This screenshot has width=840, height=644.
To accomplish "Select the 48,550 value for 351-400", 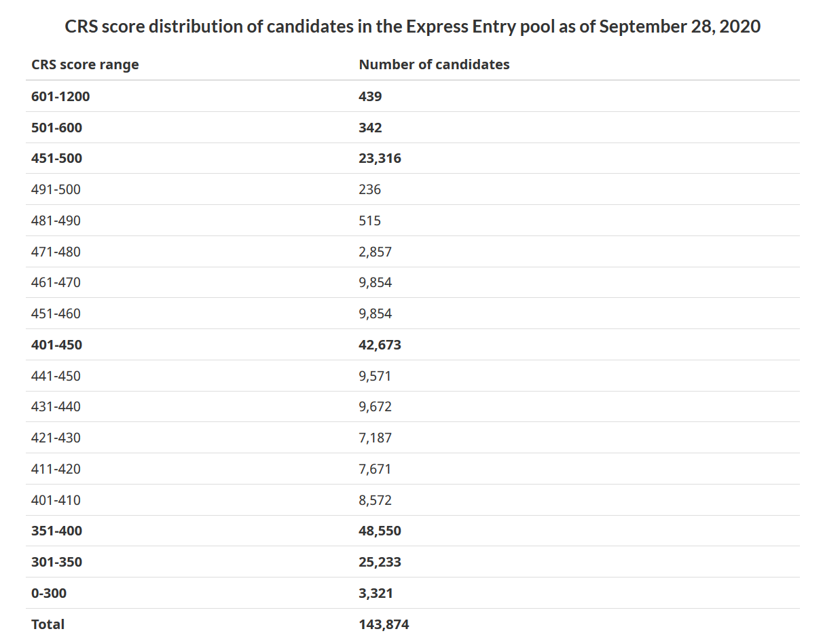I will (380, 531).
